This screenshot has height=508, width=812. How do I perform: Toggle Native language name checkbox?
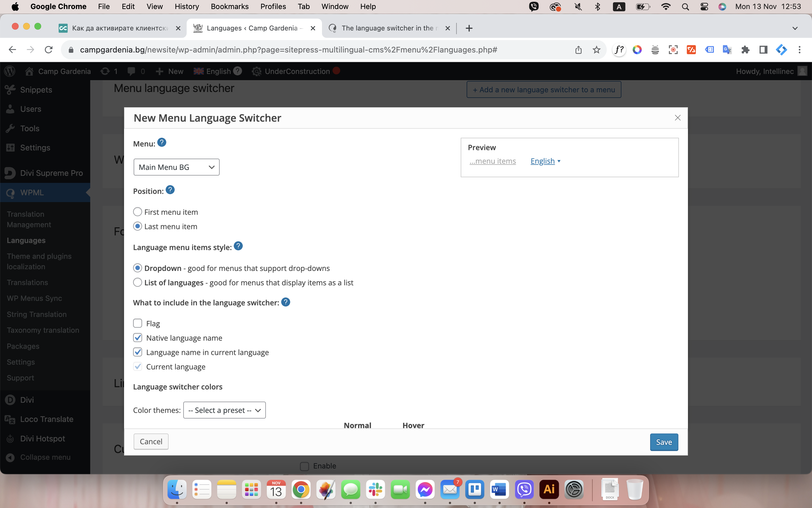coord(138,338)
